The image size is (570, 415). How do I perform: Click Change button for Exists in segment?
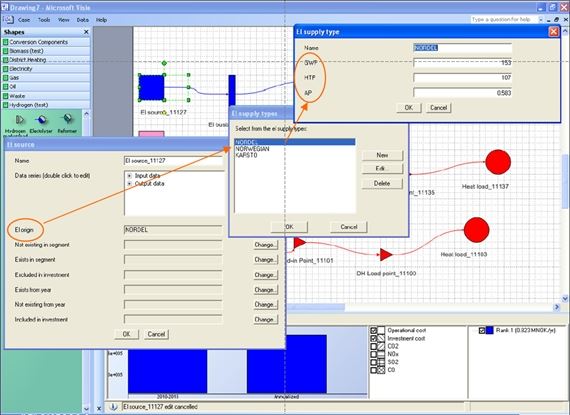(265, 260)
